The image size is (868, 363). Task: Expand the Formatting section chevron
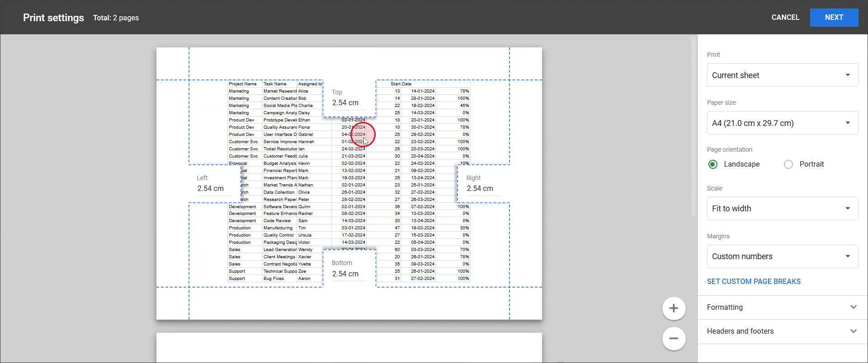point(853,307)
